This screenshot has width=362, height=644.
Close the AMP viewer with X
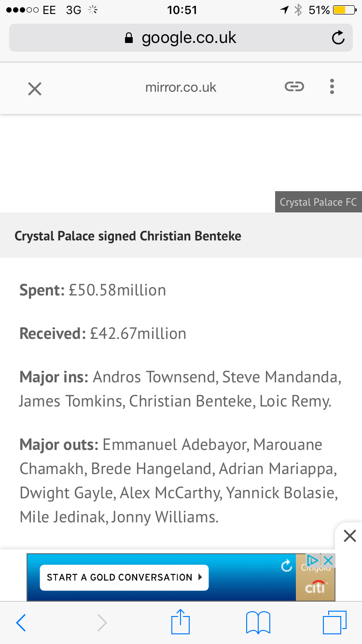tap(35, 88)
